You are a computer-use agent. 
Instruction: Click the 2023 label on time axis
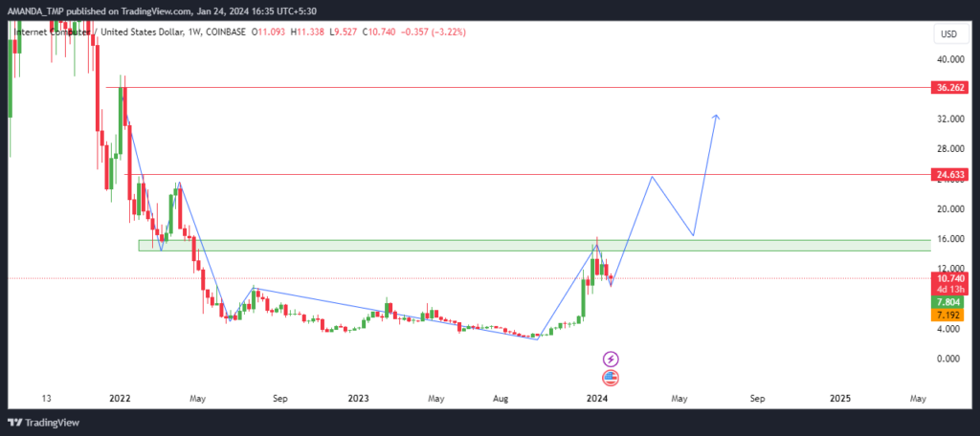click(358, 398)
